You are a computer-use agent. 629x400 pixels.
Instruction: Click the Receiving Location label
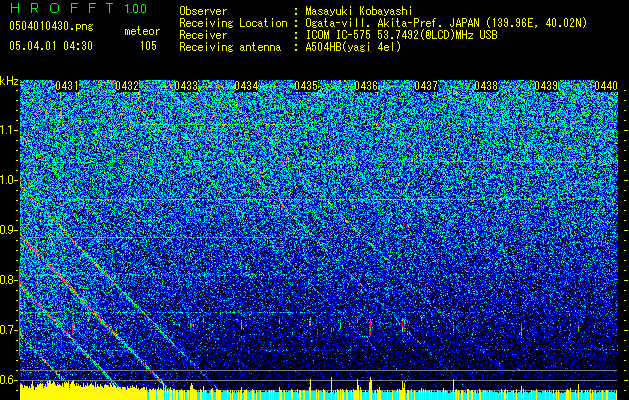(233, 23)
